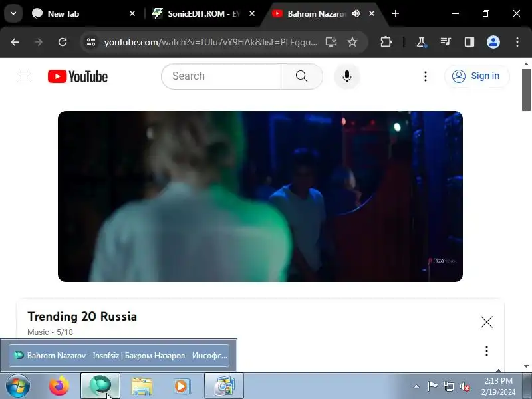Mute the tab via speaker icon
Viewport: 532px width, 399px height.
[x=356, y=13]
